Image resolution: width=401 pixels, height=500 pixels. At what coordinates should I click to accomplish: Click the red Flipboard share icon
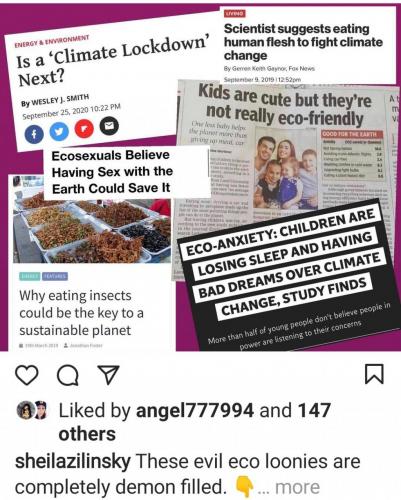(84, 129)
